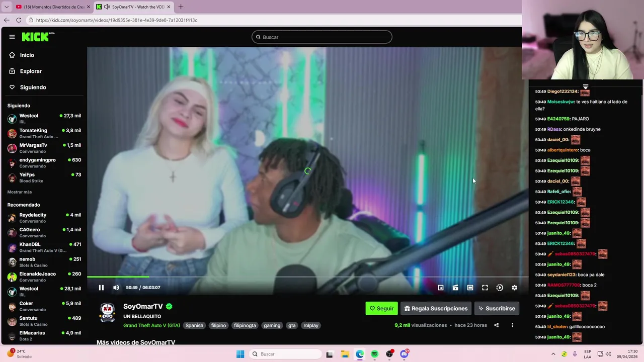This screenshot has width=644, height=362.
Task: Click chat user Moiseskwjw
Action: (x=560, y=102)
